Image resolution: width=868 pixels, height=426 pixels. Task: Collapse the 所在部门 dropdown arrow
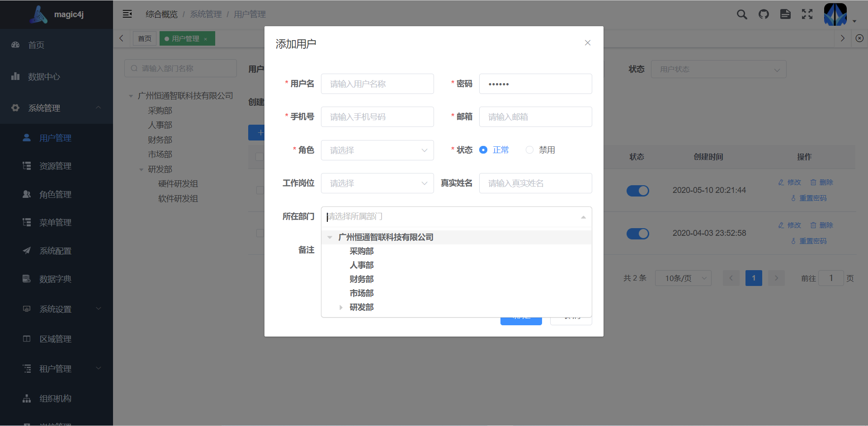point(583,217)
